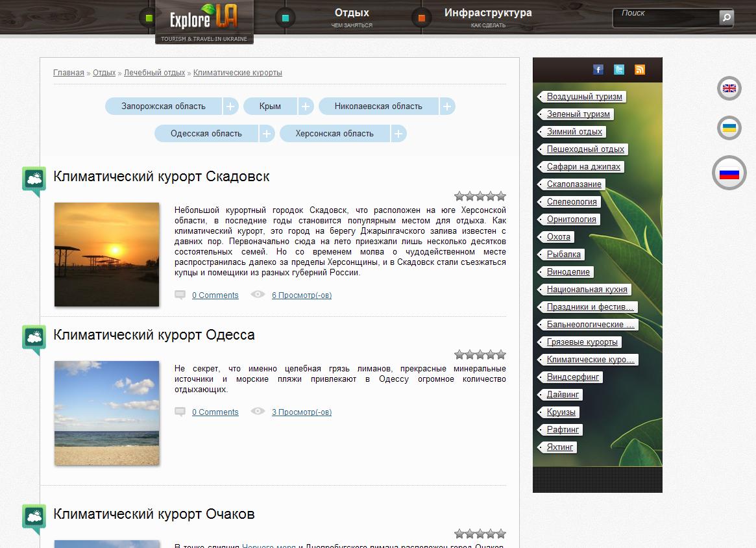The width and height of the screenshot is (756, 548).
Task: Open Спелеология sidebar link
Action: 571,202
